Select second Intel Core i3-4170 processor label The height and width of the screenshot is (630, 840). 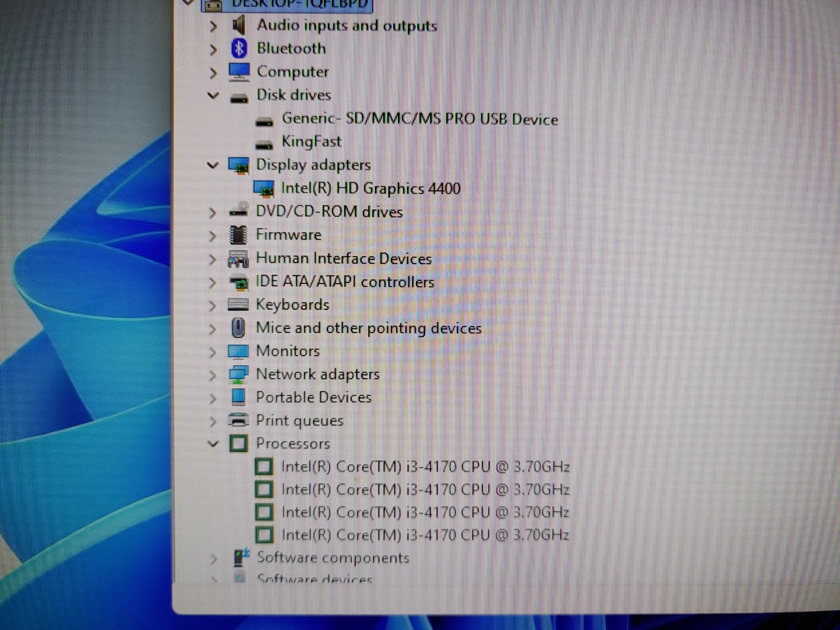click(425, 489)
